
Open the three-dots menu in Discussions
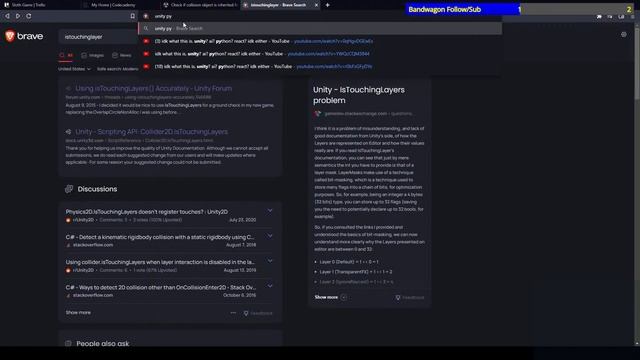click(x=233, y=313)
